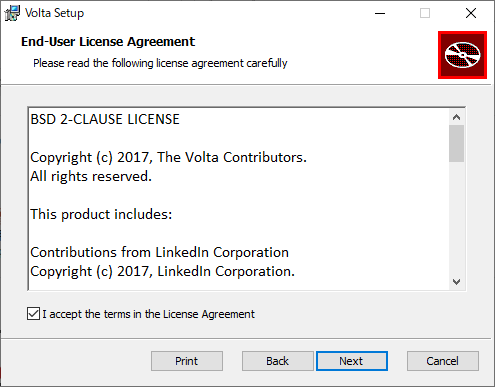Click the disabled maximize button
The width and height of the screenshot is (495, 387).
(425, 13)
